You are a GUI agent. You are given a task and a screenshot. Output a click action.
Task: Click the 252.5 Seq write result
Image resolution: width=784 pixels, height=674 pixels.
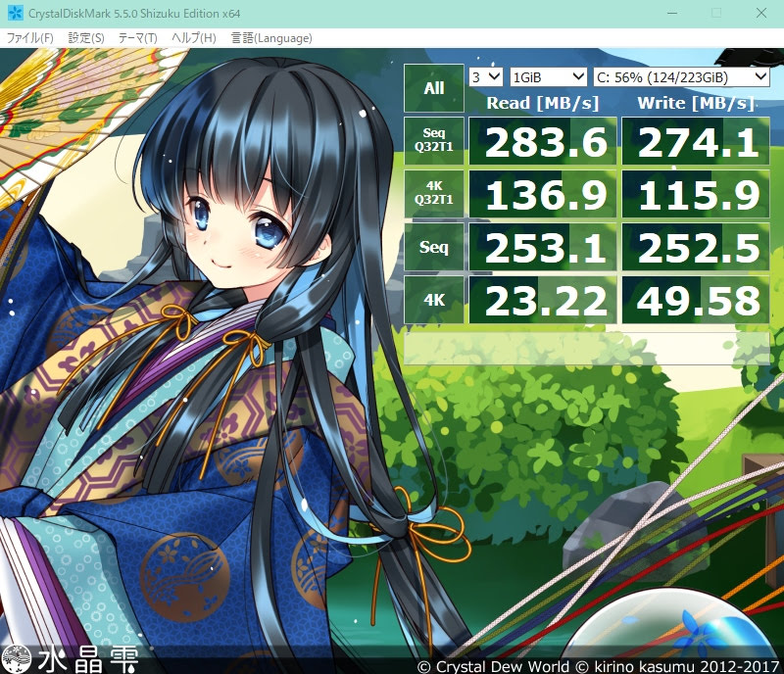[x=696, y=247]
